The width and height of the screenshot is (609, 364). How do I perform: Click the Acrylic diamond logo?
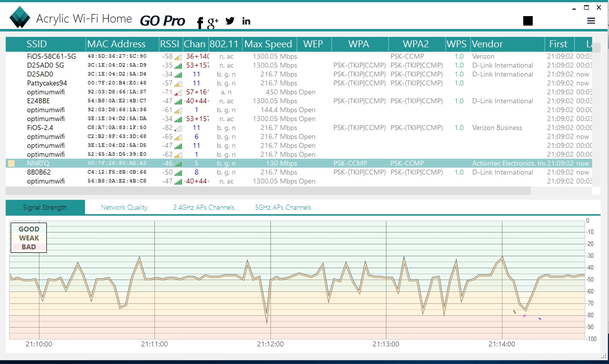pyautogui.click(x=20, y=17)
